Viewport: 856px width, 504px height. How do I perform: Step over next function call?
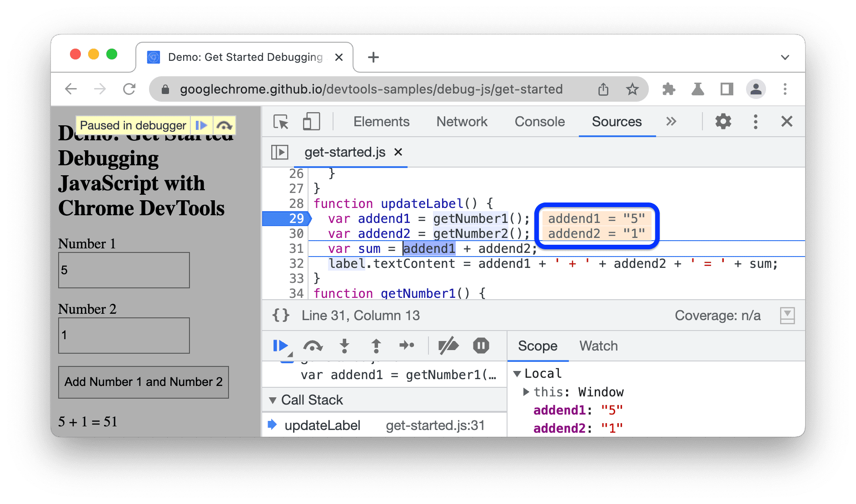point(314,346)
